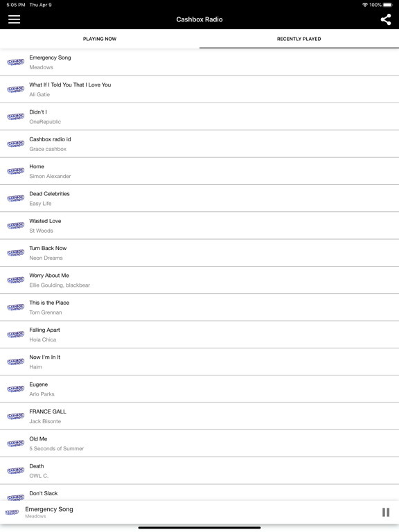399x532 pixels.
Task: Tap the share icon
Action: pos(385,19)
